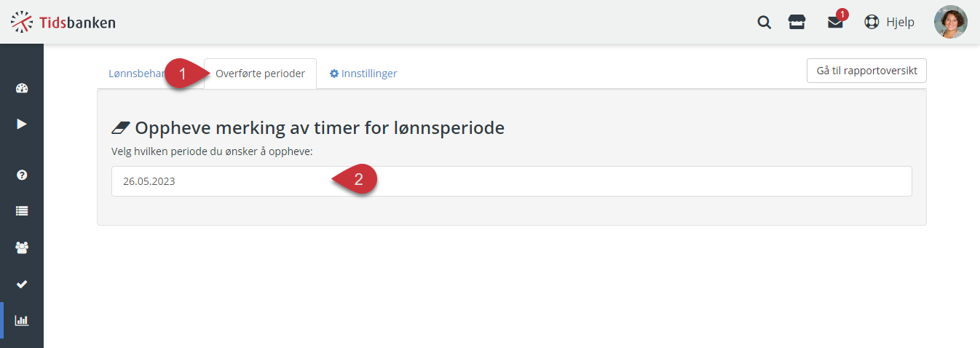The width and height of the screenshot is (980, 348).
Task: Click the Hjelp lifebuoy icon
Action: [x=872, y=22]
